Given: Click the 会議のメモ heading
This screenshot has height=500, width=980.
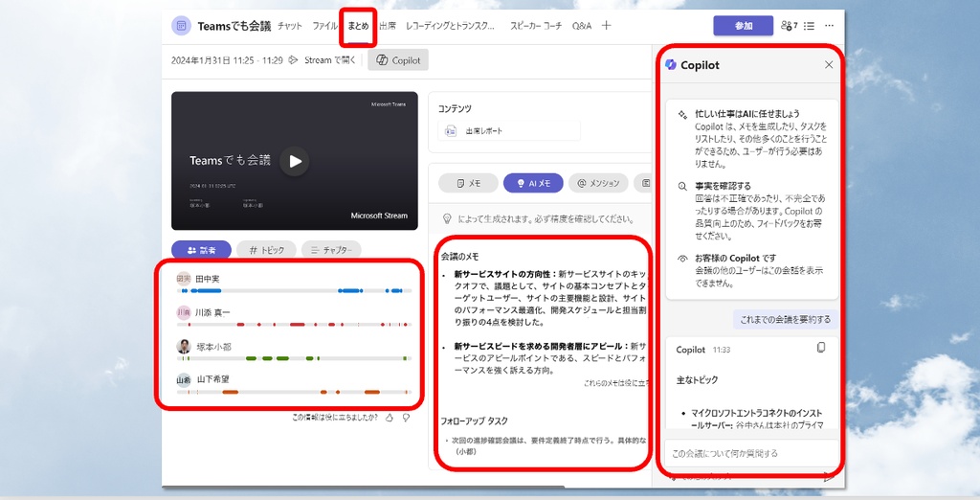Looking at the screenshot, I should [x=460, y=257].
